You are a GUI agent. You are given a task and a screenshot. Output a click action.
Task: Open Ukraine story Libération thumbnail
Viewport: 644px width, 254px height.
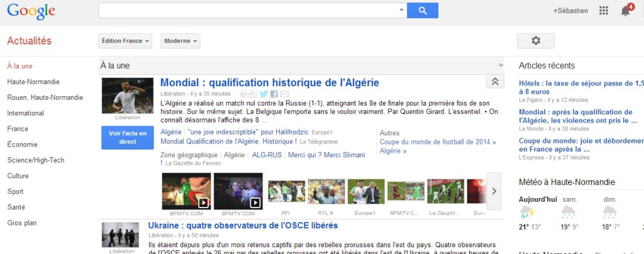point(120,235)
